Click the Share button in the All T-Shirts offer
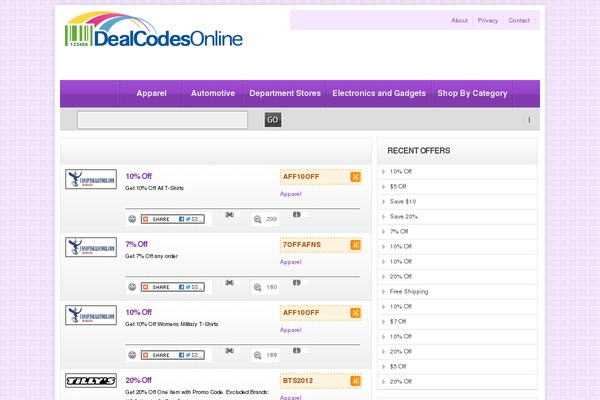Screen dimensions: 600x400 pos(173,219)
